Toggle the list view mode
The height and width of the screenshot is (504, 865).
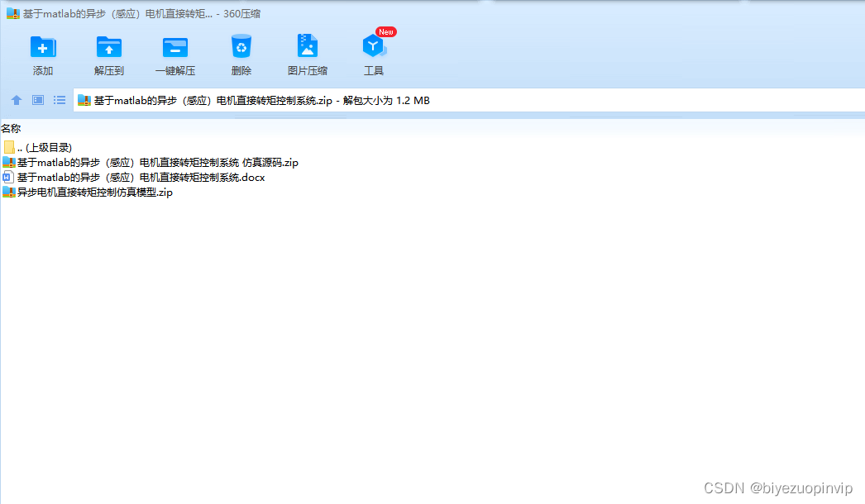59,99
